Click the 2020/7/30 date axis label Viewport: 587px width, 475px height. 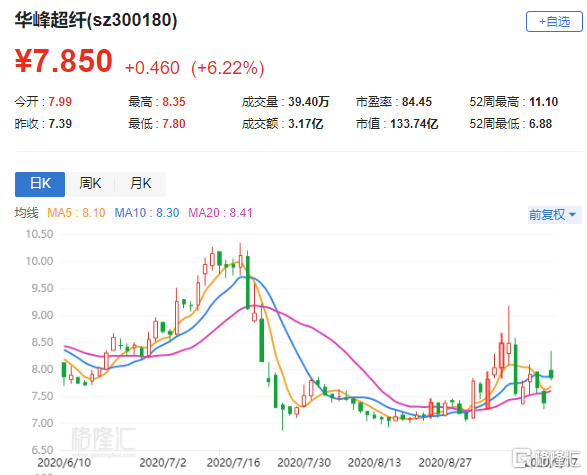[x=304, y=463]
